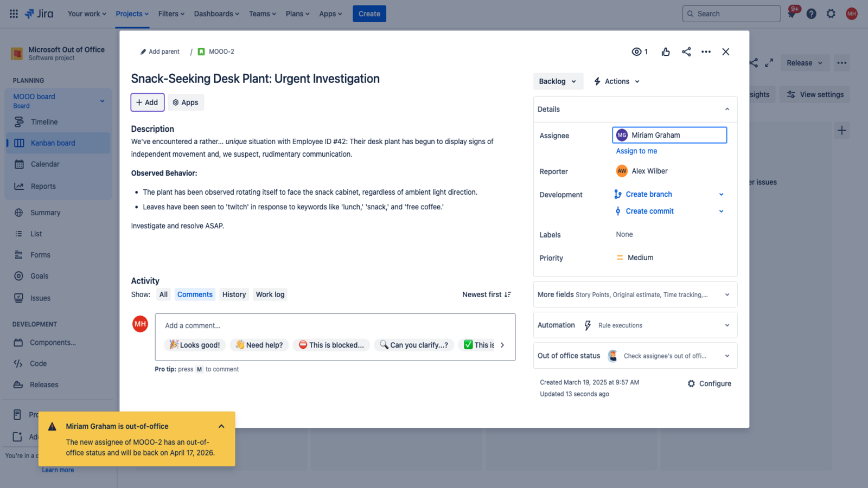This screenshot has height=488, width=868.
Task: Switch to the History activity tab
Action: coord(234,294)
